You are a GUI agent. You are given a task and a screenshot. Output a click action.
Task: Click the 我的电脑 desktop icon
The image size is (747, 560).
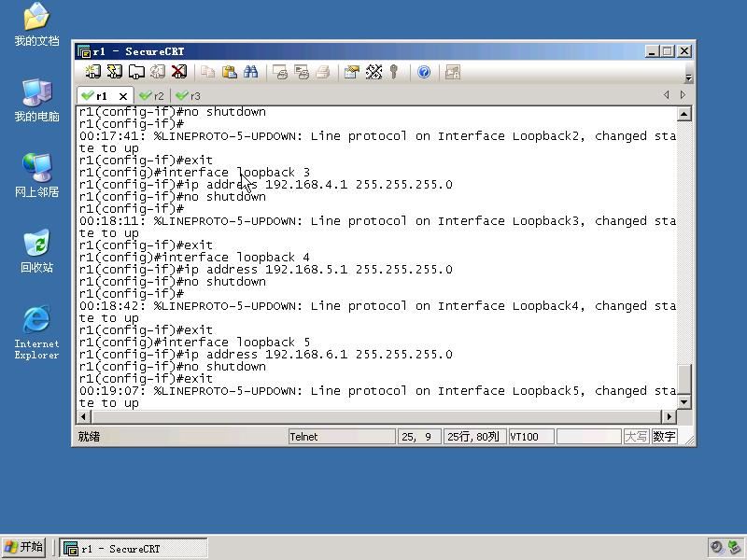(x=36, y=100)
